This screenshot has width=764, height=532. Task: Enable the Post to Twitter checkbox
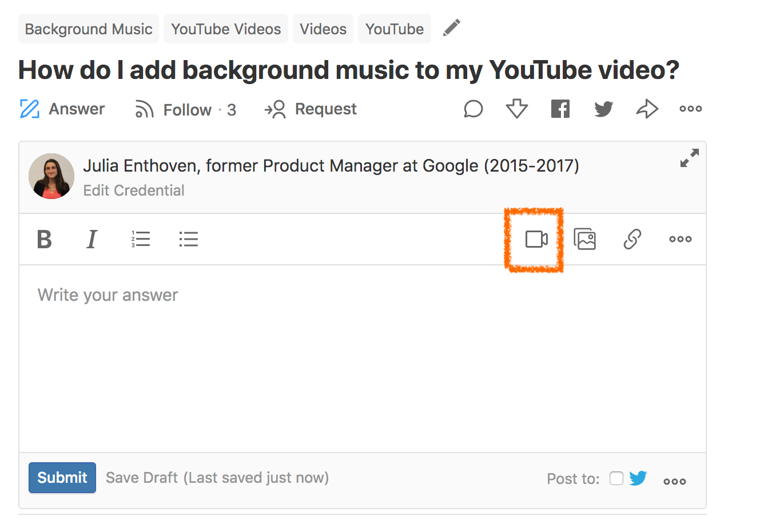coord(616,478)
